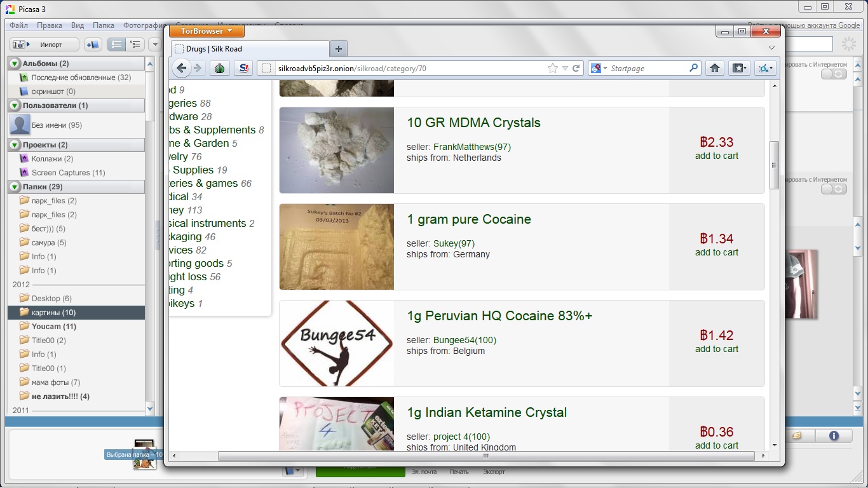The width and height of the screenshot is (868, 488).
Task: Open seller project 4(100) profile link
Action: tap(462, 437)
